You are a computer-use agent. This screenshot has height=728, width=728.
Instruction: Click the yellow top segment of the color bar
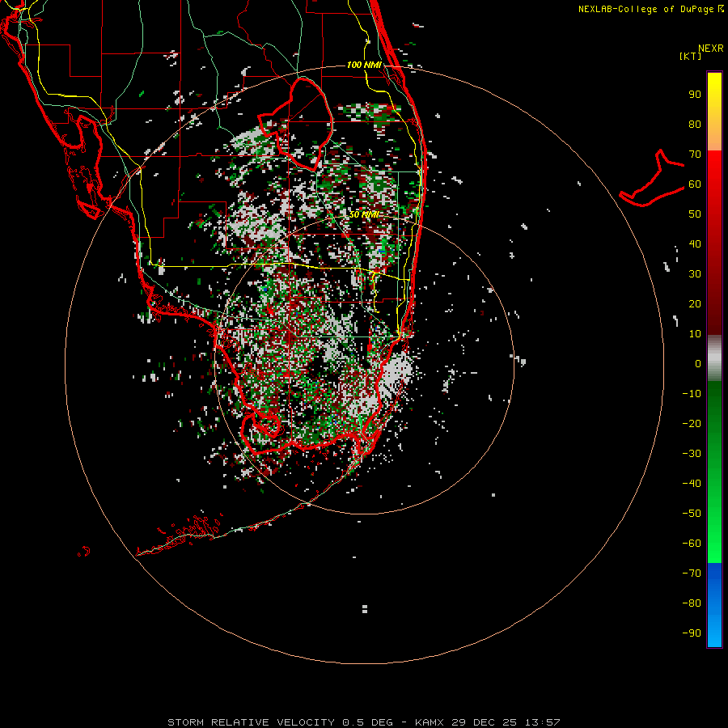[714, 112]
